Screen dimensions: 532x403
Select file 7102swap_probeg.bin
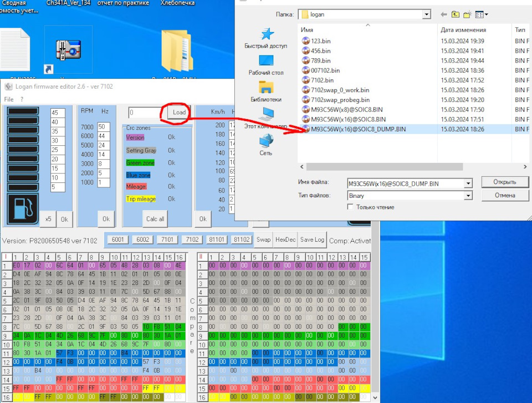click(340, 100)
